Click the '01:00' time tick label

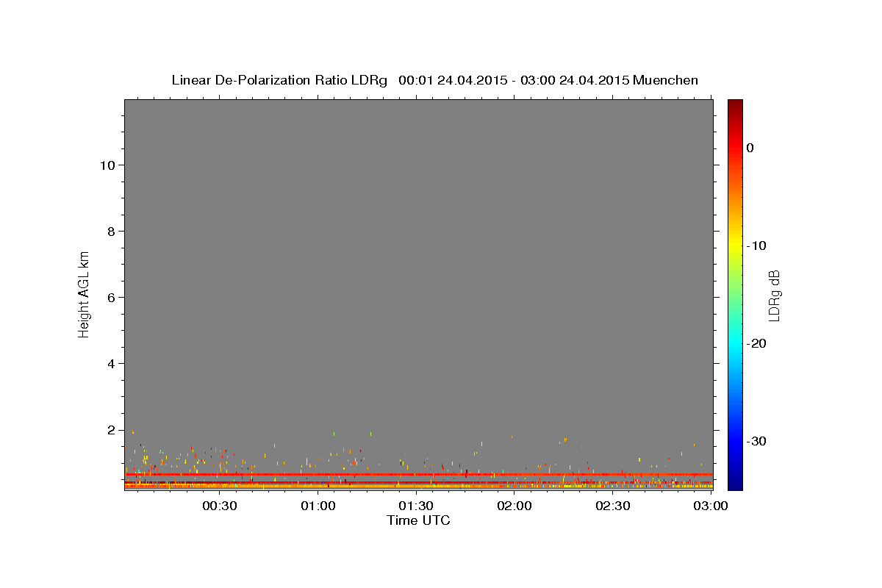coord(318,506)
